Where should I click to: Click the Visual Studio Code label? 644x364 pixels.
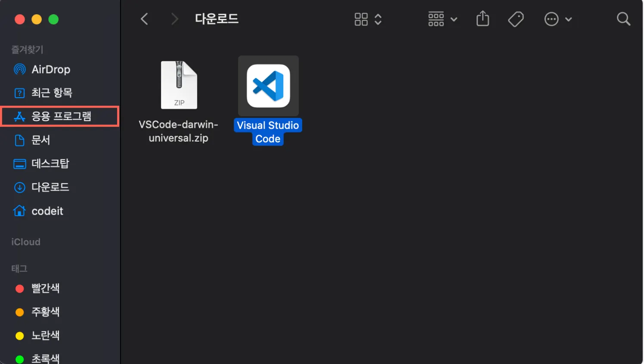(x=268, y=132)
